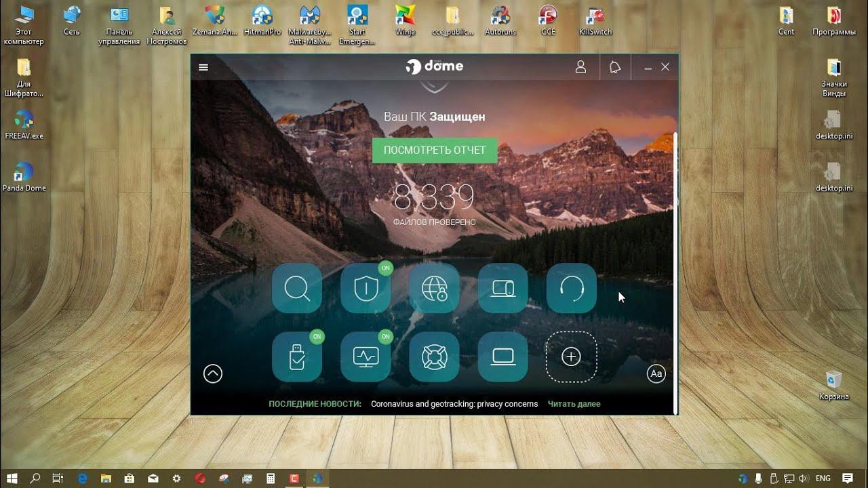Open the USB Protection tile
868x488 pixels.
point(297,357)
